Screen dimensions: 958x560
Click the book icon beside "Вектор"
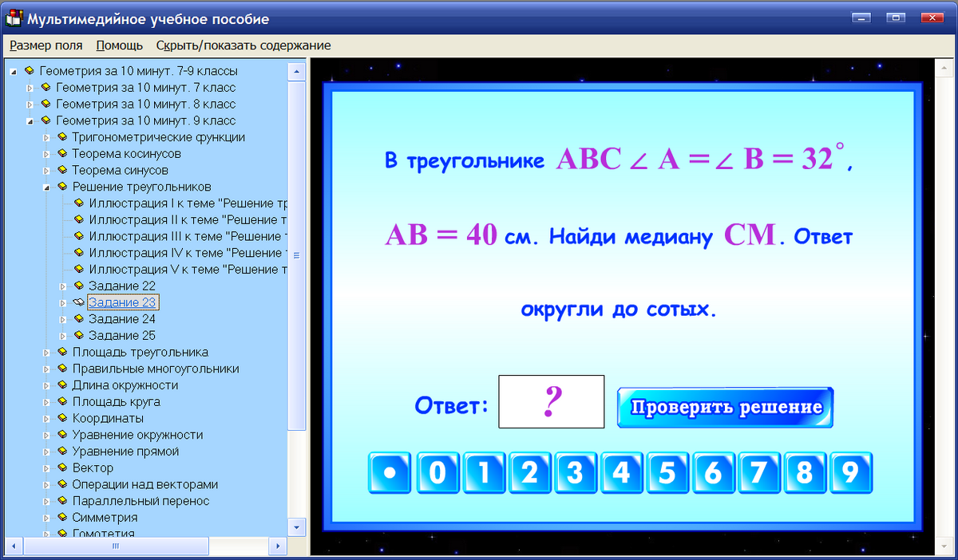61,467
